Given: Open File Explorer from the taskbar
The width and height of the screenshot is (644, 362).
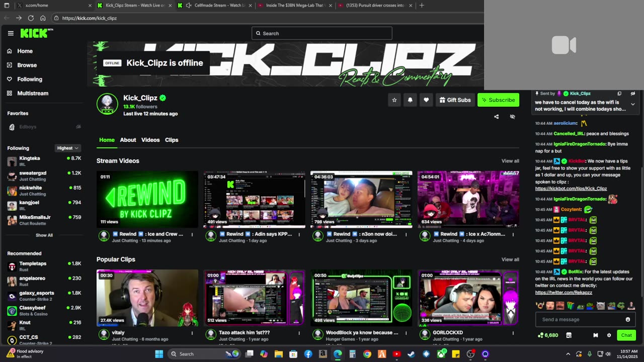Looking at the screenshot, I should 278,354.
